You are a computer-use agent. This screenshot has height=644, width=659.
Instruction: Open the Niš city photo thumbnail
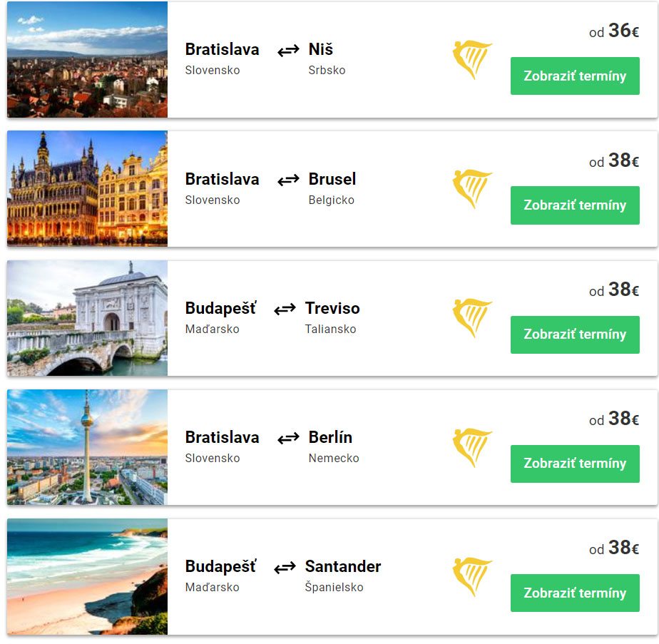[x=88, y=60]
